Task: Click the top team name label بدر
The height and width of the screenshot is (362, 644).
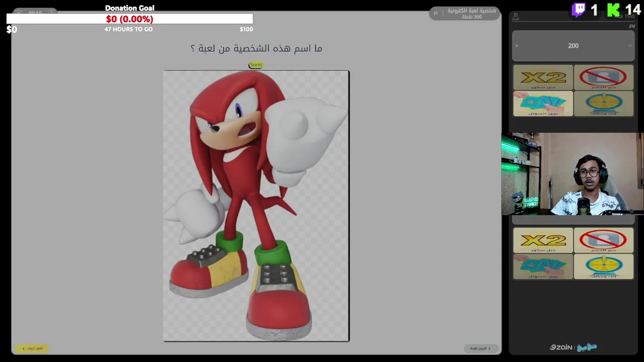Action: pyautogui.click(x=631, y=25)
